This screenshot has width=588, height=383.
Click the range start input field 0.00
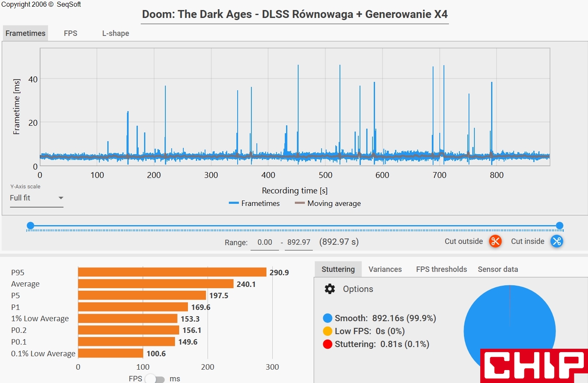click(265, 242)
